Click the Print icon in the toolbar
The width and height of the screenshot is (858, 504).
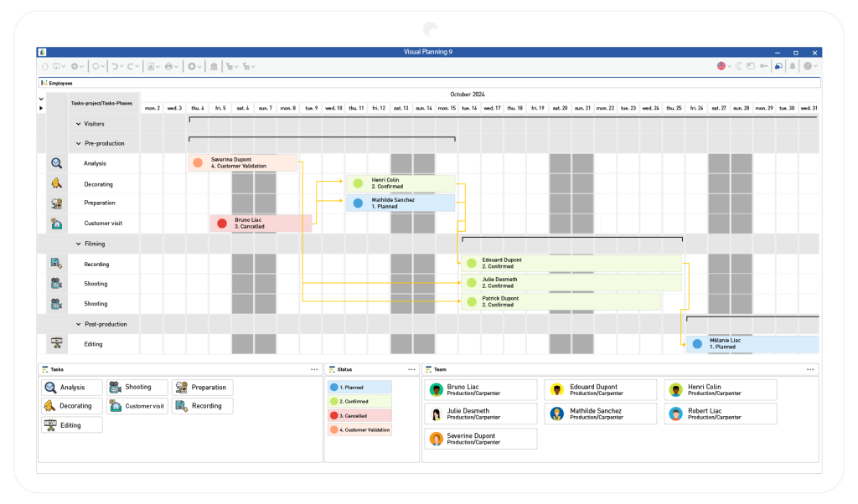(x=168, y=66)
